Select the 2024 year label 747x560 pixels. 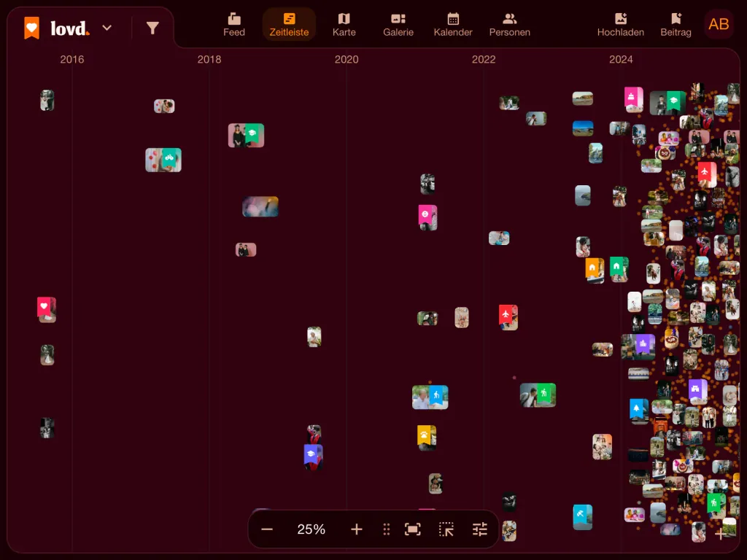point(621,60)
